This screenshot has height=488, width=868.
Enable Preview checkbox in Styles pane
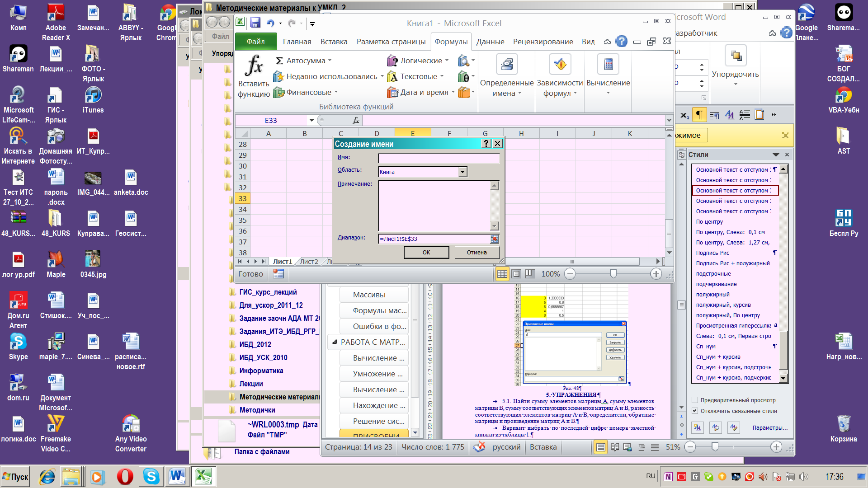pos(695,400)
